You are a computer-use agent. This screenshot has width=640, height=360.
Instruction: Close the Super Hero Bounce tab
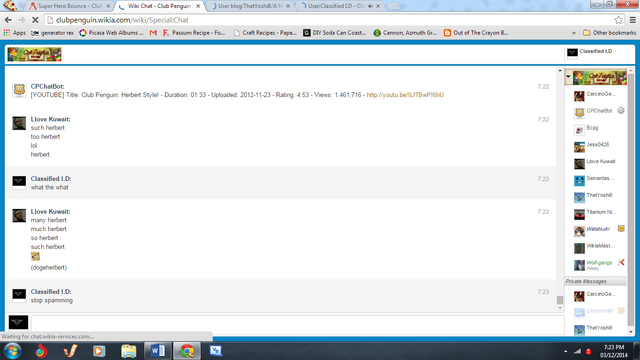108,6
